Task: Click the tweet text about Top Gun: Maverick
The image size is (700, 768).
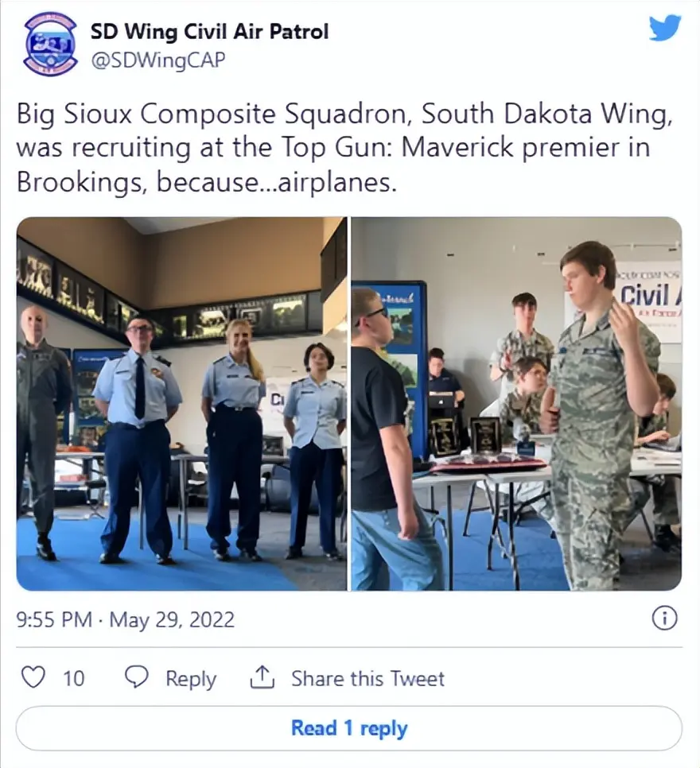Action: tap(344, 148)
